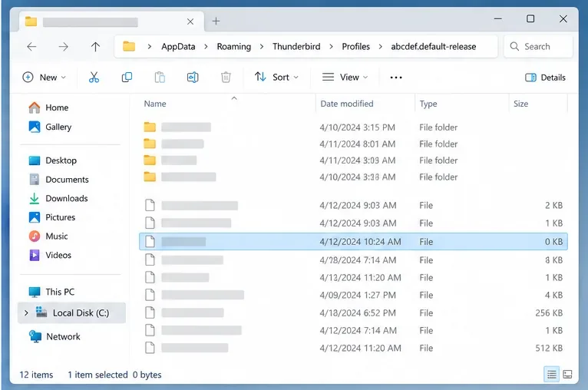
Task: Open Home in the sidebar
Action: 48,107
